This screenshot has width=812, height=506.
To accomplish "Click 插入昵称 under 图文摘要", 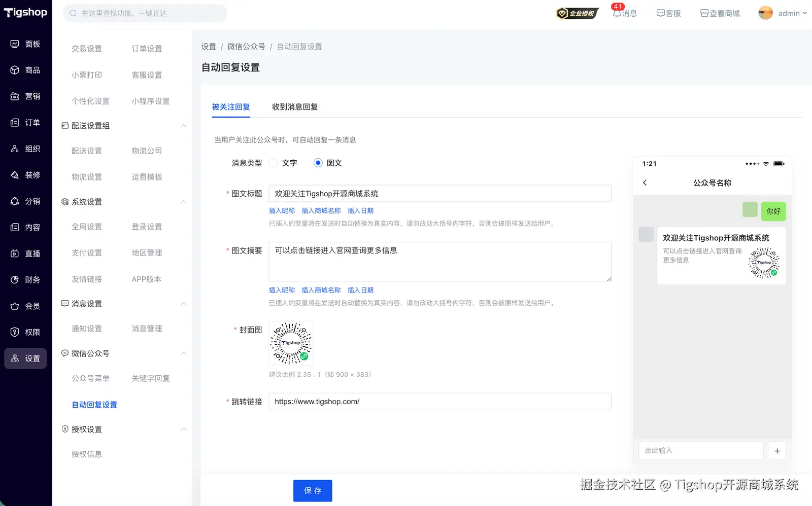I will click(x=282, y=291).
